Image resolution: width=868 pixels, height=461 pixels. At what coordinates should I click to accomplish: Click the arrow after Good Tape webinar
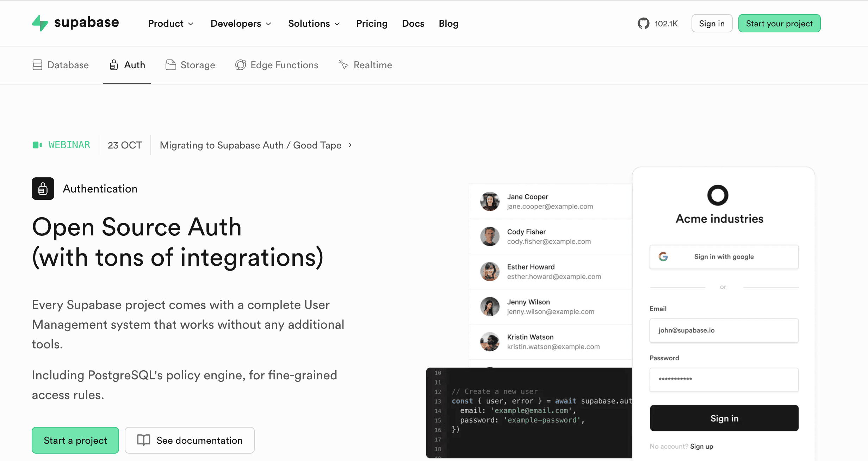350,145
